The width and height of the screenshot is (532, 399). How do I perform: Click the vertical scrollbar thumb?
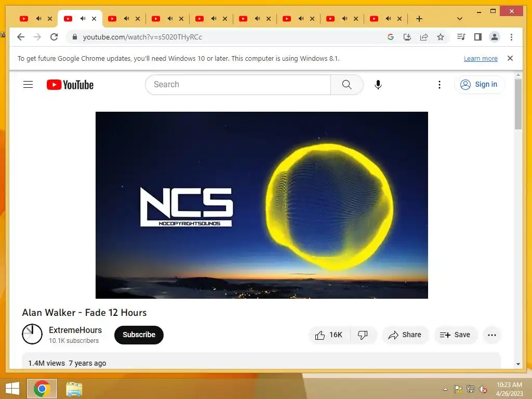518,104
